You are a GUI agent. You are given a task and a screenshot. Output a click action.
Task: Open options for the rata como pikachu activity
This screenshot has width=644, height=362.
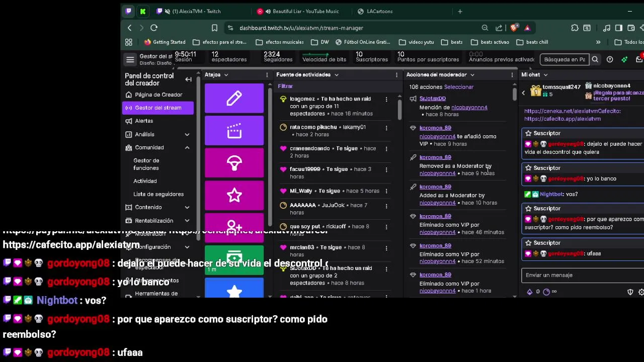pos(386,128)
